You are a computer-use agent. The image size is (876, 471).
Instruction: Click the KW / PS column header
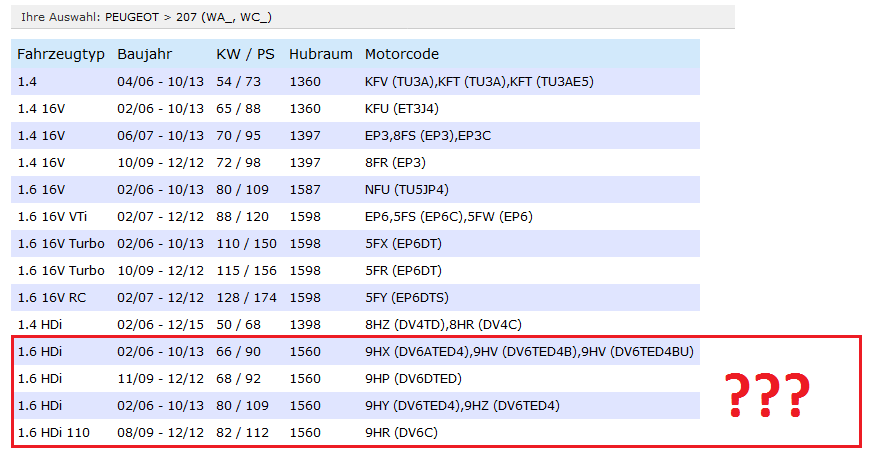[243, 54]
